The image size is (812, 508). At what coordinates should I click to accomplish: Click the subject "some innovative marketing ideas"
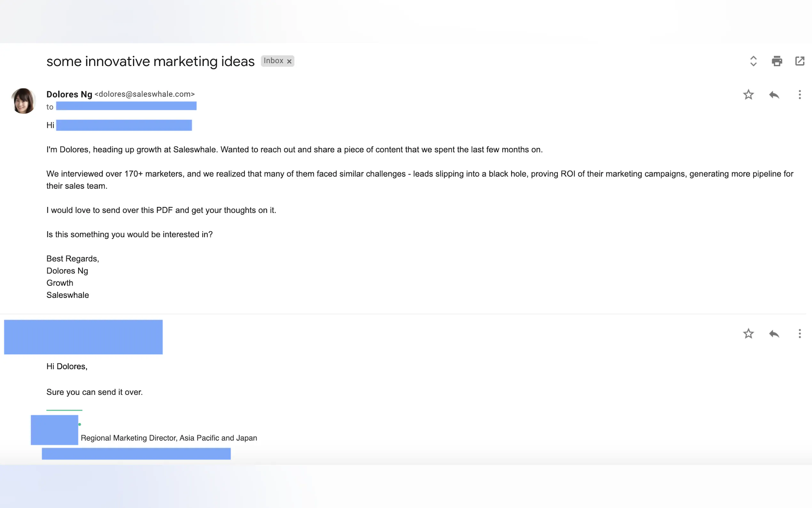[x=150, y=61]
